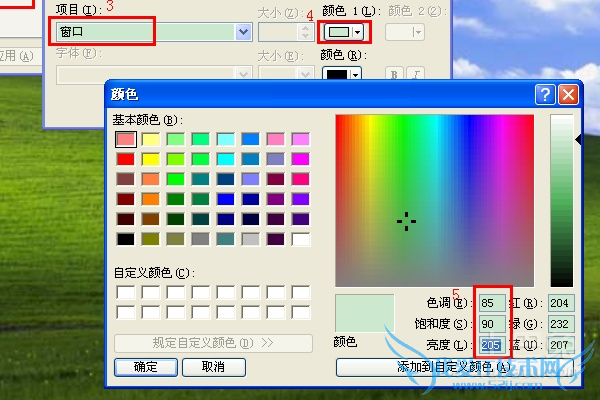Pick the orange basic color swatch

click(x=151, y=199)
